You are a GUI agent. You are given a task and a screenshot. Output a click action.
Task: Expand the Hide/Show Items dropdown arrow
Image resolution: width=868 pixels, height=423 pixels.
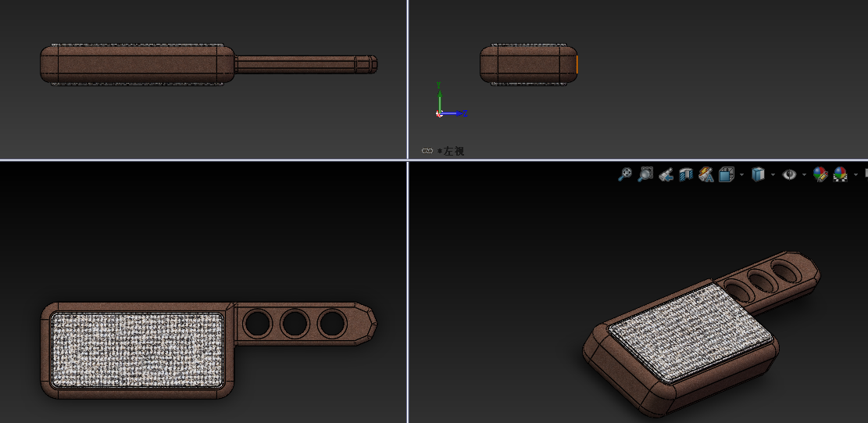point(805,175)
